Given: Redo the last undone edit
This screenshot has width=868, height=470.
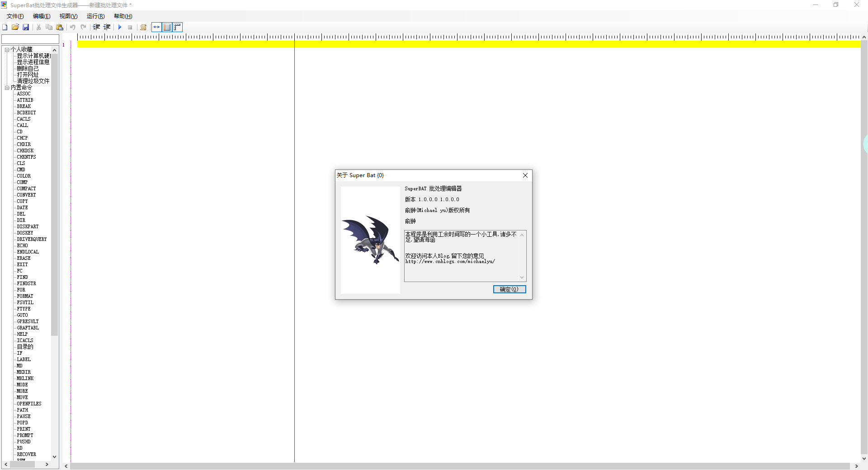Looking at the screenshot, I should (83, 27).
